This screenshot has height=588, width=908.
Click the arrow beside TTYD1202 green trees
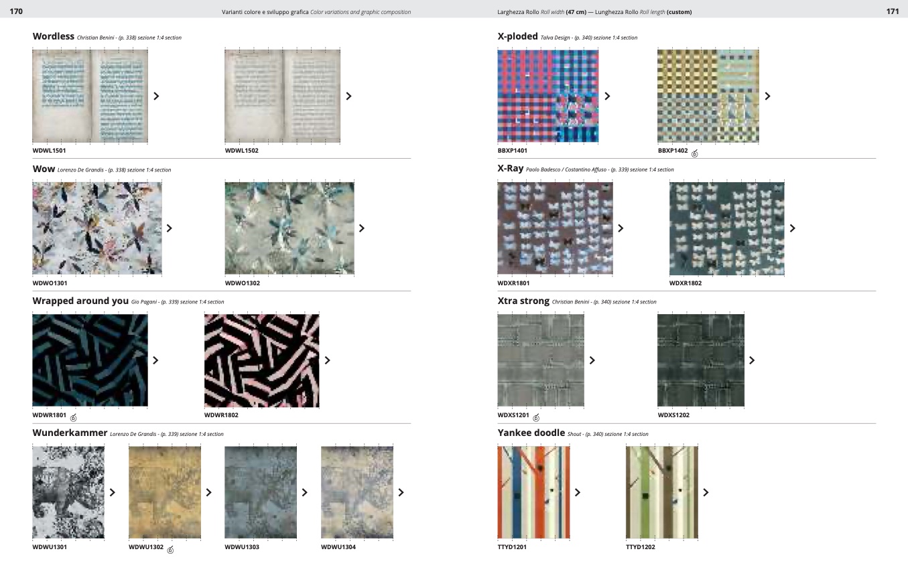pyautogui.click(x=705, y=492)
